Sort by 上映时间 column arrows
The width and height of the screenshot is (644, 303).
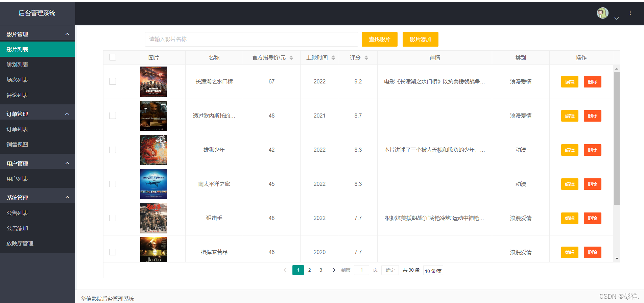[333, 58]
